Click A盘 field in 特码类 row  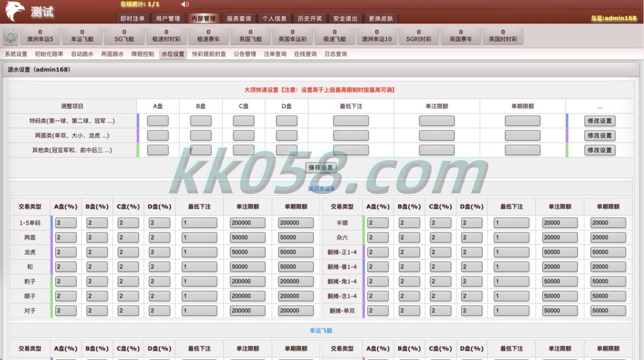pyautogui.click(x=158, y=121)
